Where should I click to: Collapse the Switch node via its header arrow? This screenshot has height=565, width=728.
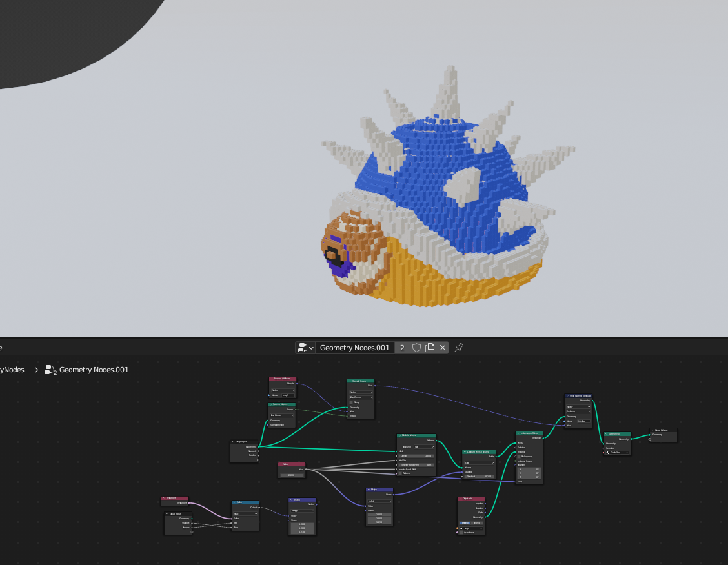tap(234, 502)
